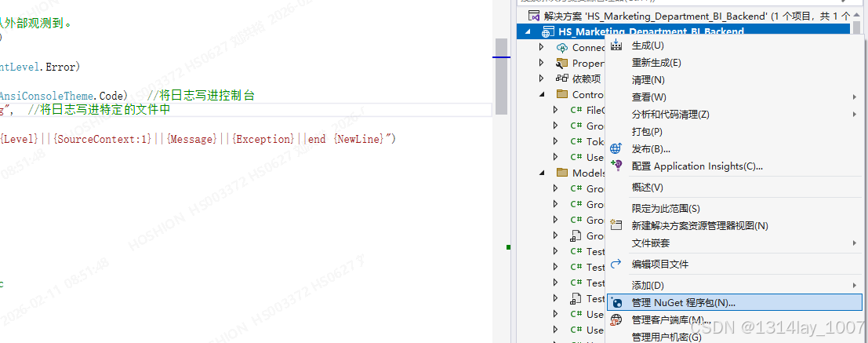Click {Exception} in the template string
868x343 pixels.
[x=263, y=139]
